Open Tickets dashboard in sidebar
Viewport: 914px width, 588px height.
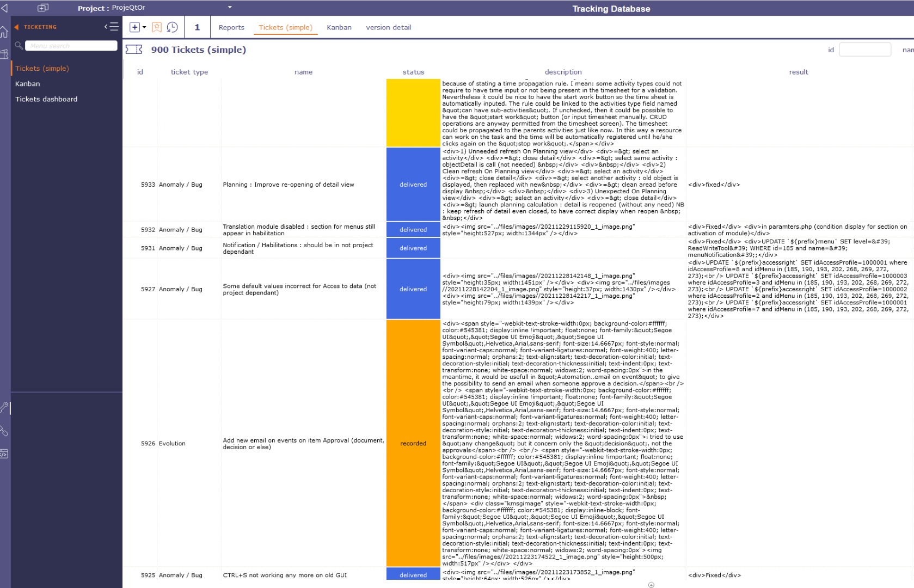(x=46, y=99)
